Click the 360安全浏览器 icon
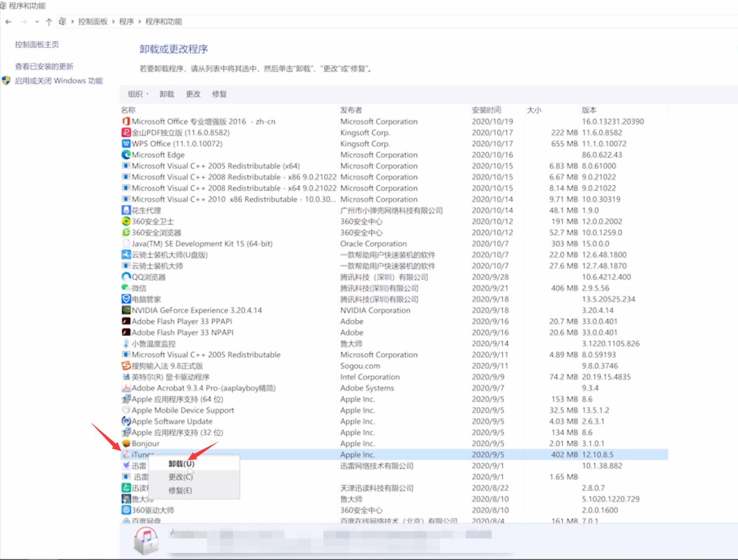 click(126, 232)
